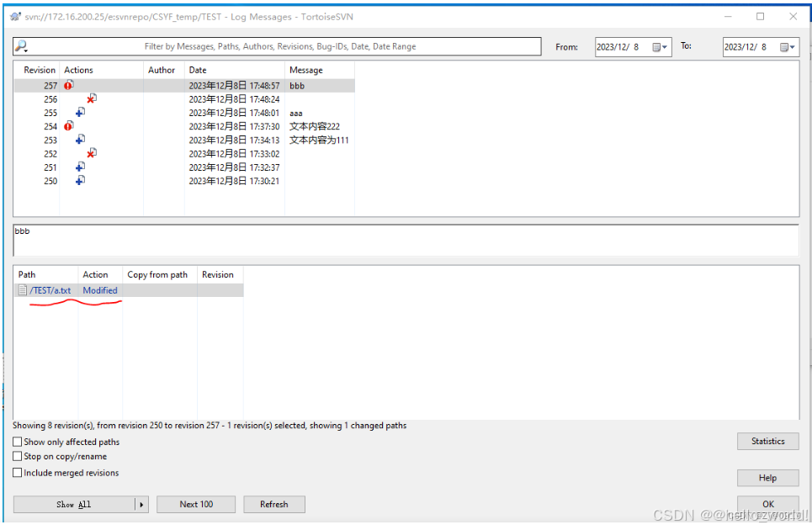Sort changed paths by Action header
The image size is (812, 530).
(x=100, y=274)
